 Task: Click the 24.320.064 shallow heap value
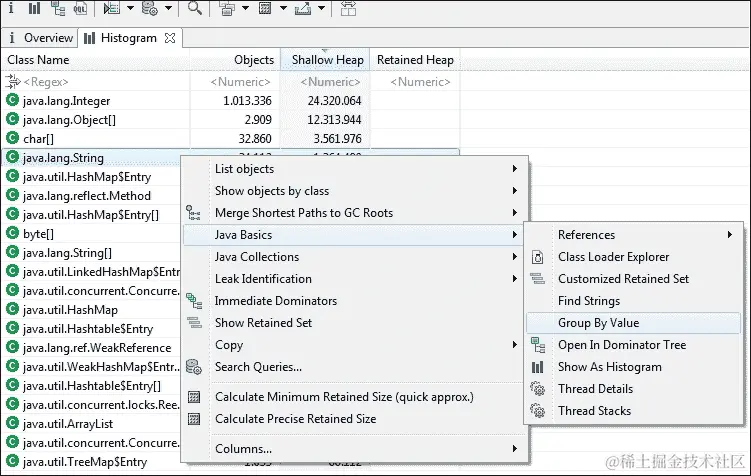[x=334, y=101]
